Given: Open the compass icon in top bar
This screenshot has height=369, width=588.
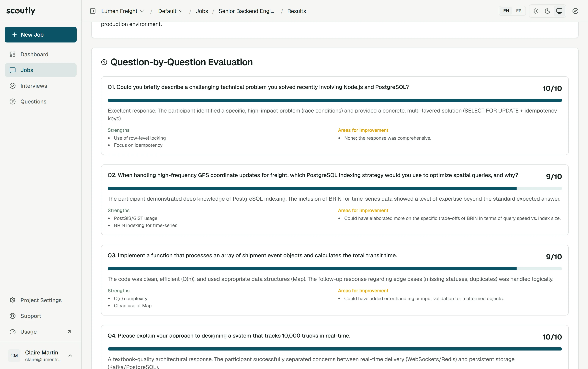Looking at the screenshot, I should click(575, 11).
